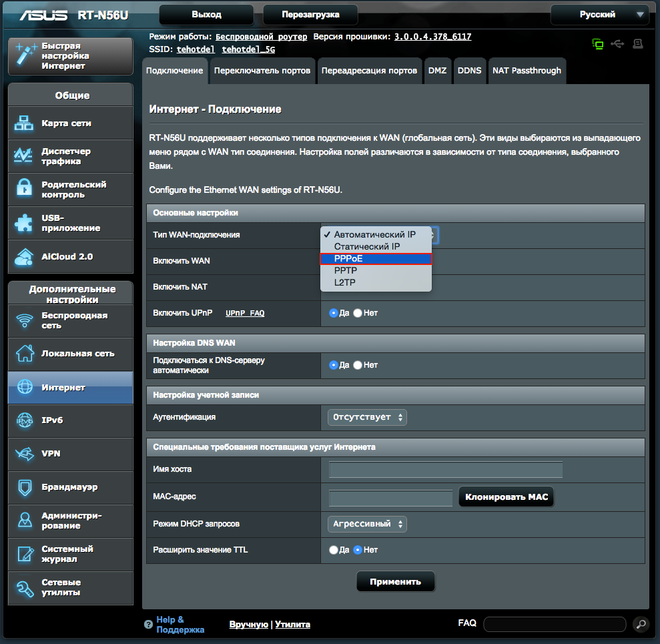Click the USB status icon in header
Viewport: 660px width, 644px height.
(617, 44)
